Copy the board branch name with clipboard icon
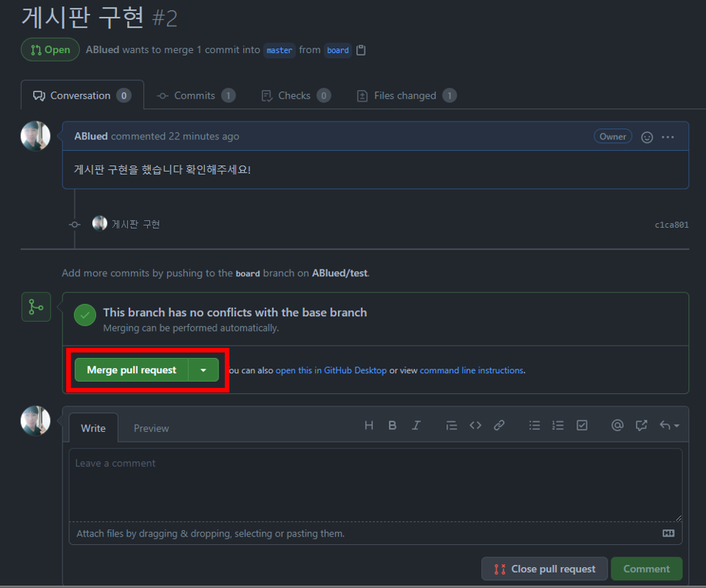The image size is (706, 588). pos(360,50)
